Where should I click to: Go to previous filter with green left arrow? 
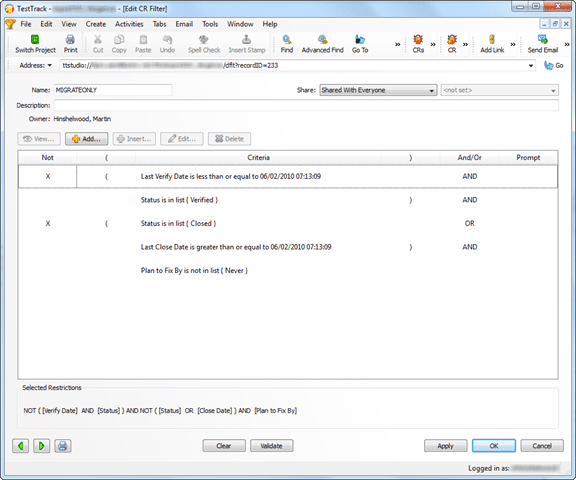pos(21,446)
